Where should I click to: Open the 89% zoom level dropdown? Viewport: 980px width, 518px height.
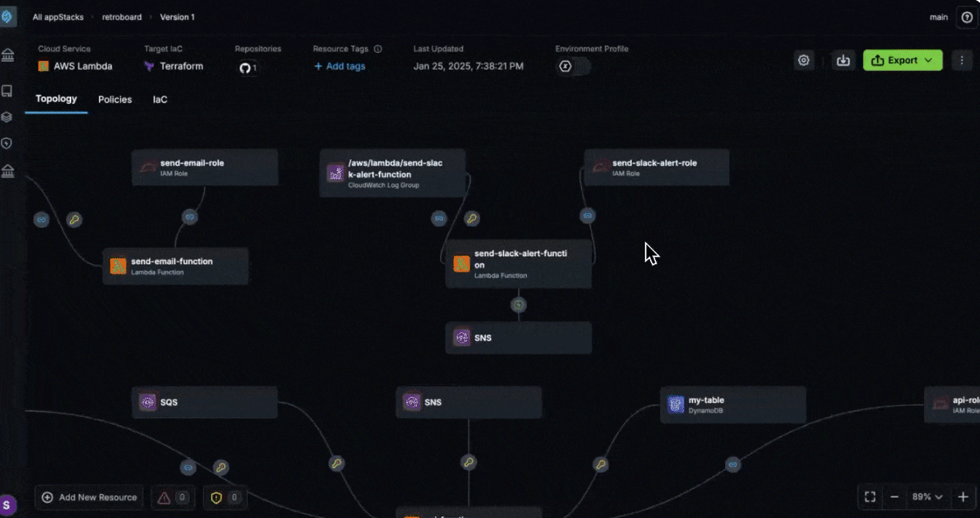pos(927,497)
